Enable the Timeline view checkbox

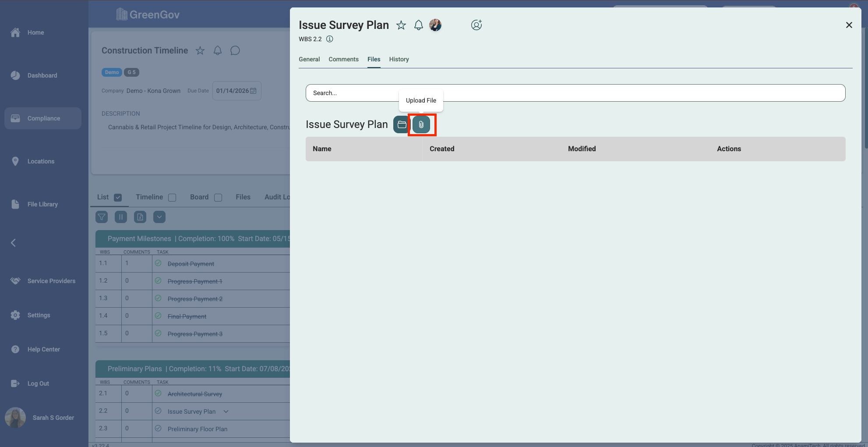[x=172, y=198]
